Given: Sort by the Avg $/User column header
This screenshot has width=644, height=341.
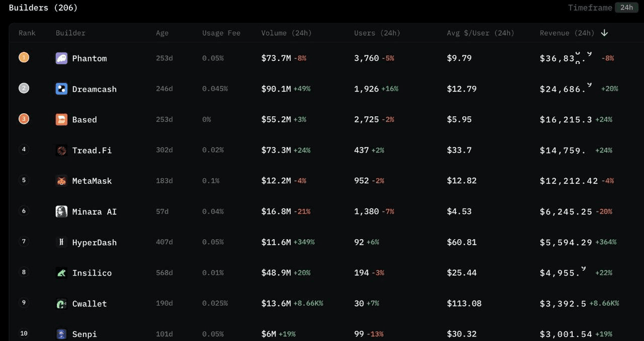Looking at the screenshot, I should pos(480,33).
